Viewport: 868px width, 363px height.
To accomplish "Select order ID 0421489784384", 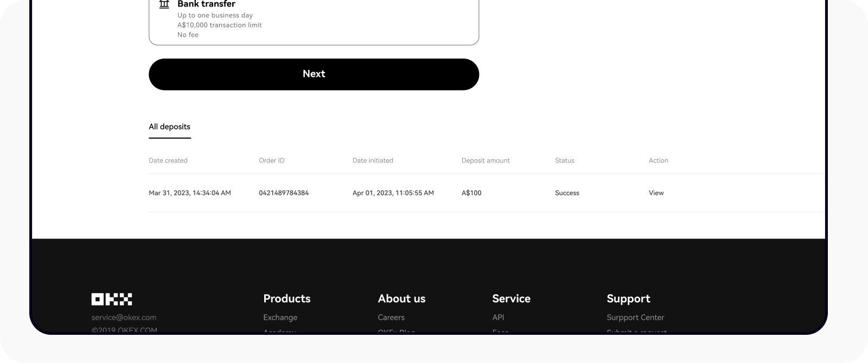I will (284, 193).
